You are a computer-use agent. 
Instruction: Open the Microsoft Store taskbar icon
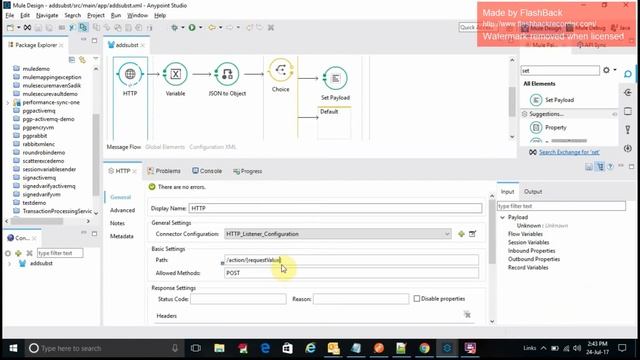click(x=287, y=348)
